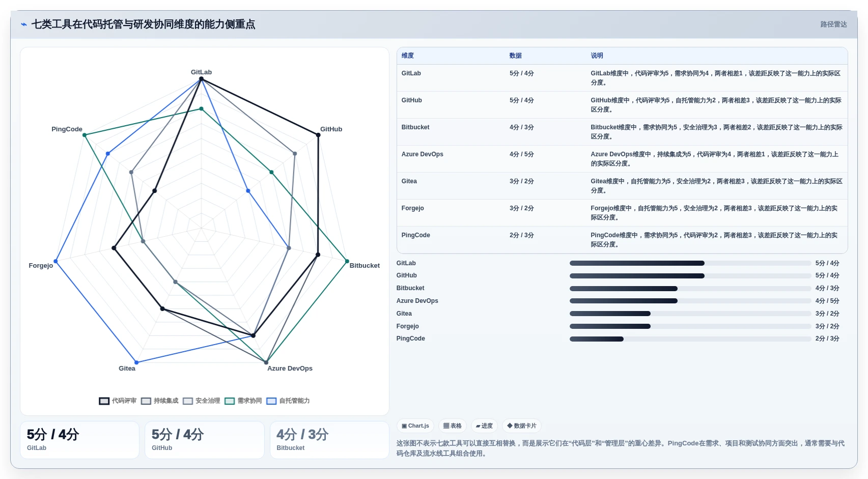The width and height of the screenshot is (868, 479).
Task: Toggle the 代码评审 legend item
Action: tap(118, 401)
